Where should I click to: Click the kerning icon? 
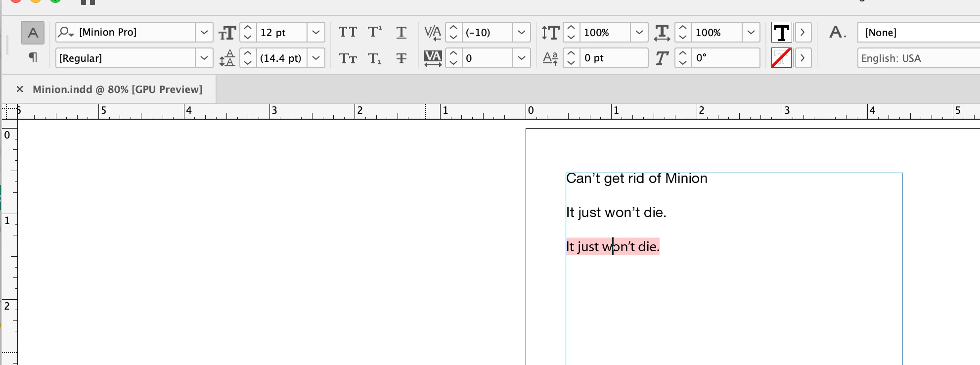coord(433,33)
